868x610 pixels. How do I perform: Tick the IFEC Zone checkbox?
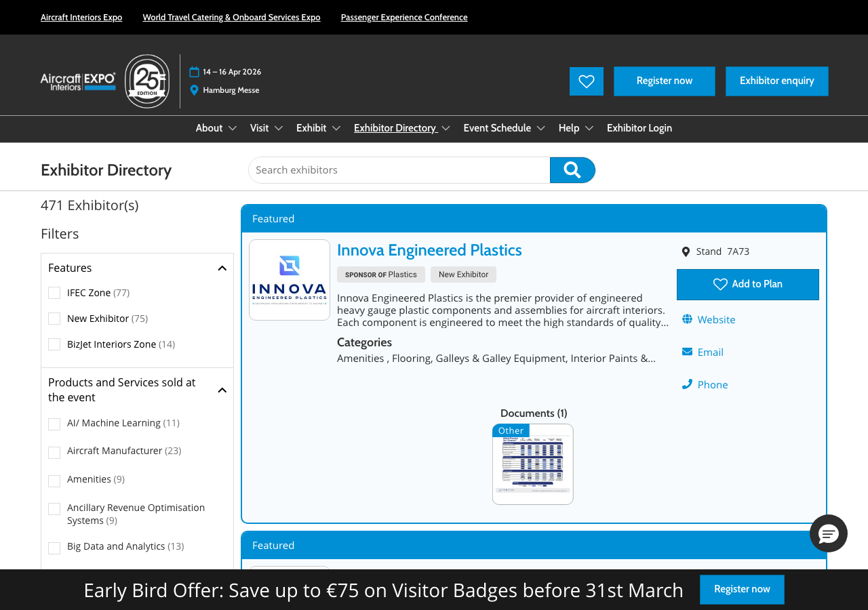[x=54, y=293]
